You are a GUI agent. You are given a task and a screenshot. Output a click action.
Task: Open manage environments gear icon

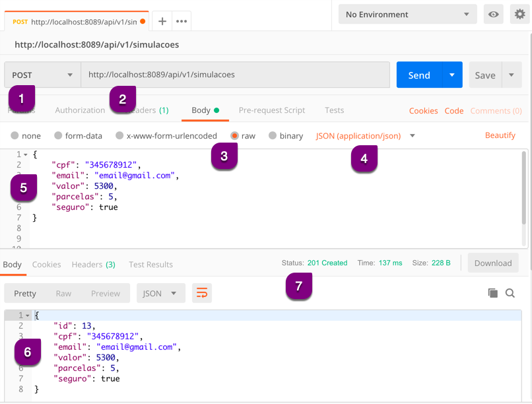click(519, 15)
